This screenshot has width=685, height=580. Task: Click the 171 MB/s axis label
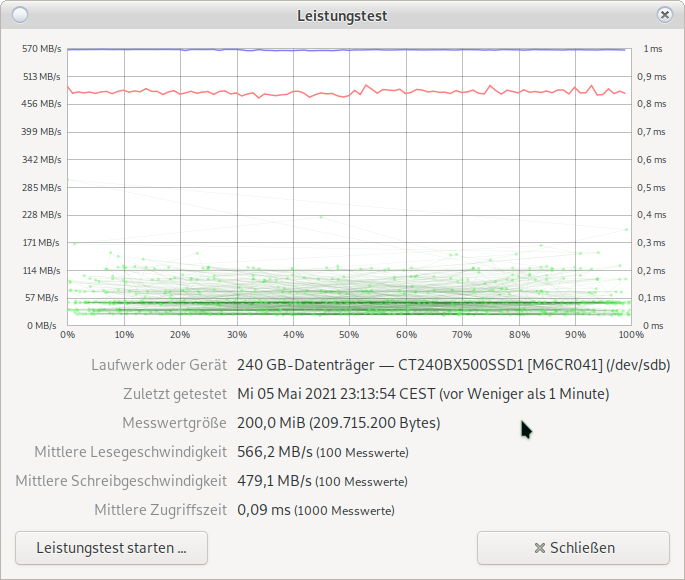[x=41, y=242]
